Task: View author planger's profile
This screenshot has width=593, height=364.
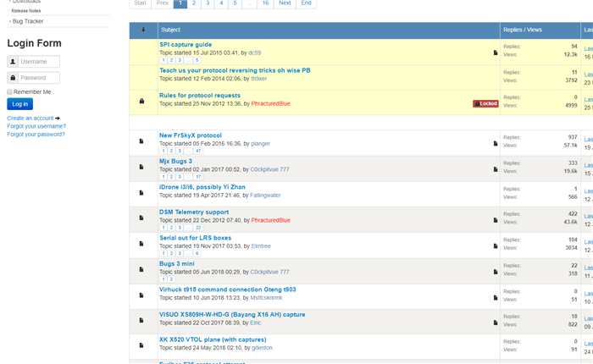Action: click(261, 144)
